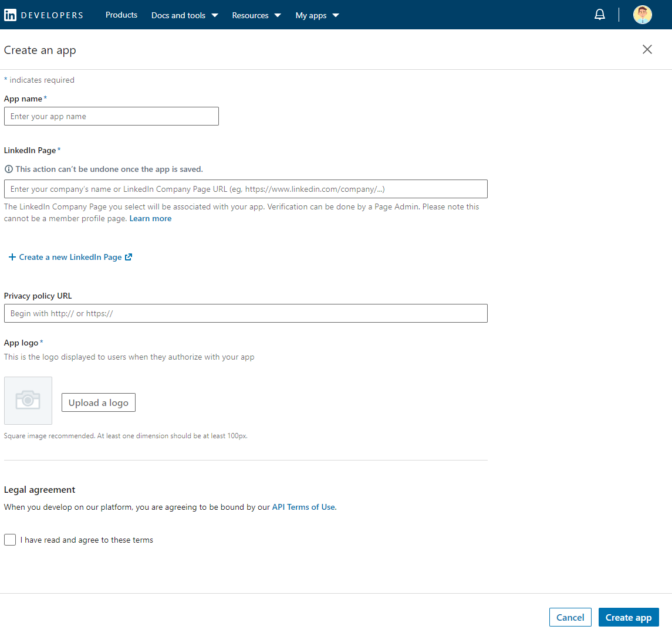Click the camera logo placeholder

(x=28, y=401)
